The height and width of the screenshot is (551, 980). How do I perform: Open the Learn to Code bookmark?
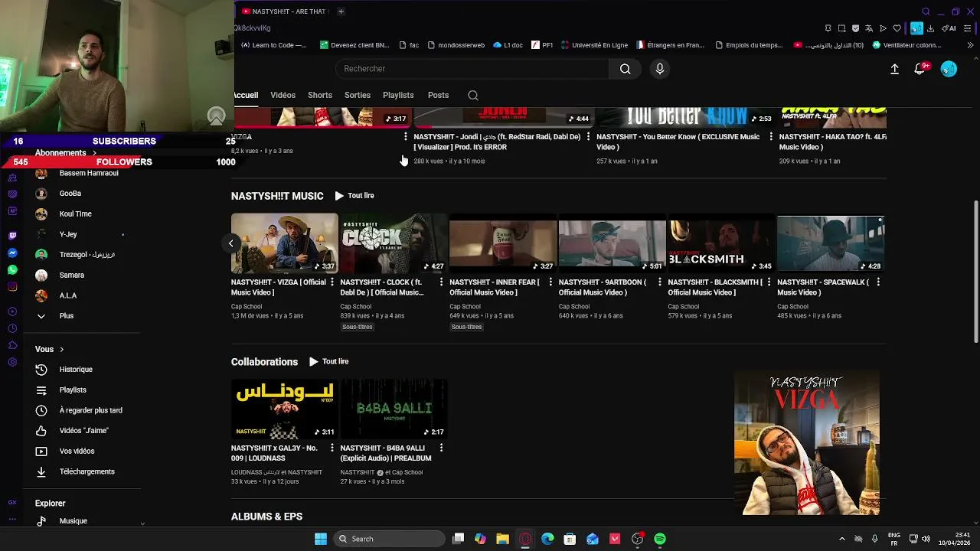[x=274, y=45]
